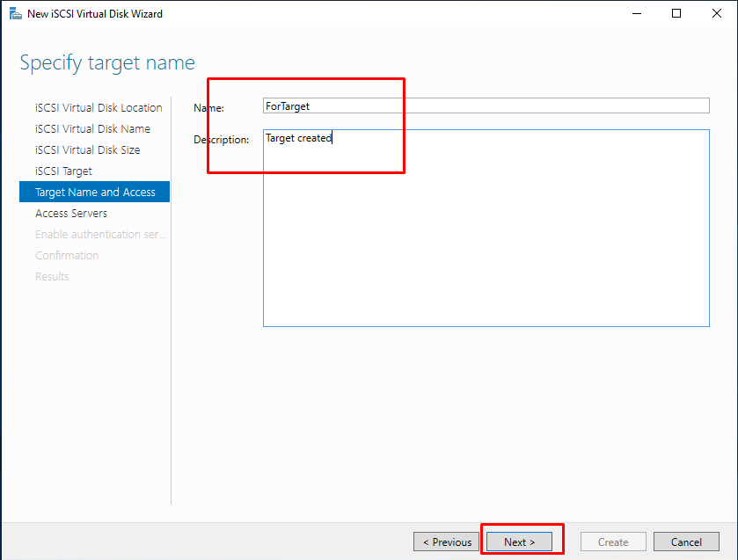Click the Name field containing ForTarget

tap(486, 105)
